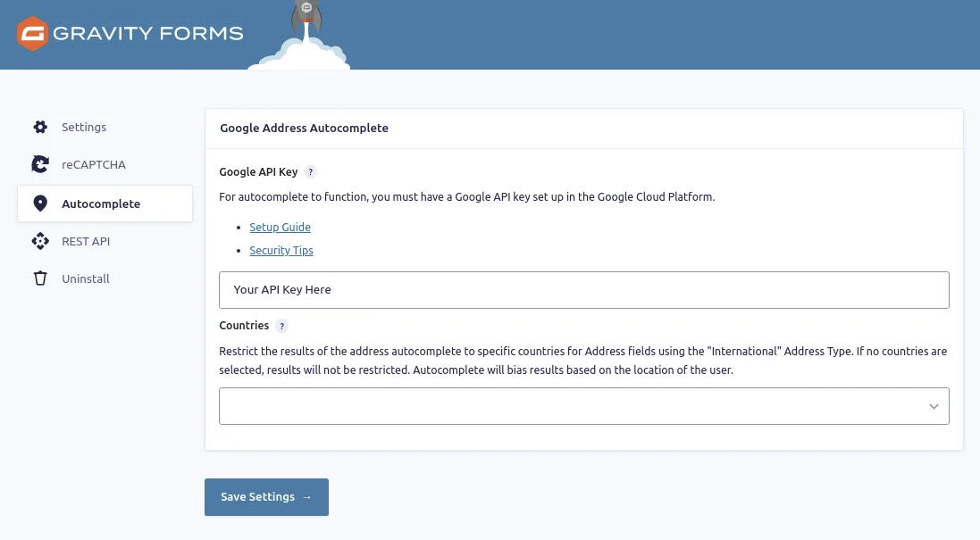This screenshot has width=980, height=540.
Task: Switch to the Settings section
Action: pos(84,127)
